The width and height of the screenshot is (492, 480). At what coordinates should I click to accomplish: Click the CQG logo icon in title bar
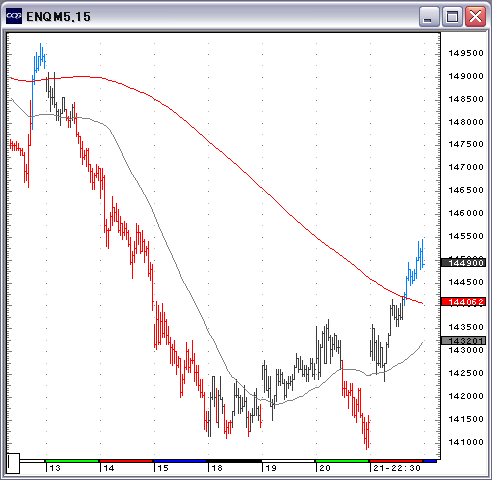coord(14,16)
